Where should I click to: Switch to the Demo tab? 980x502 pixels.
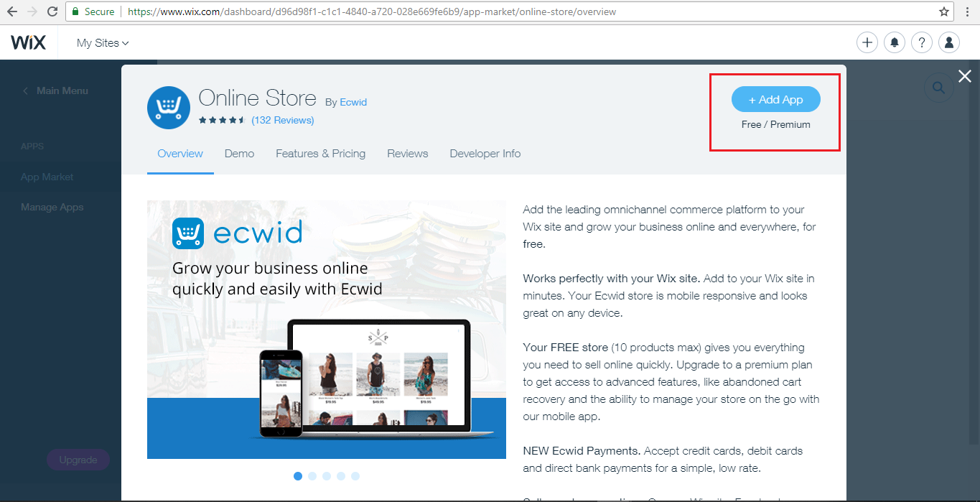pyautogui.click(x=239, y=154)
